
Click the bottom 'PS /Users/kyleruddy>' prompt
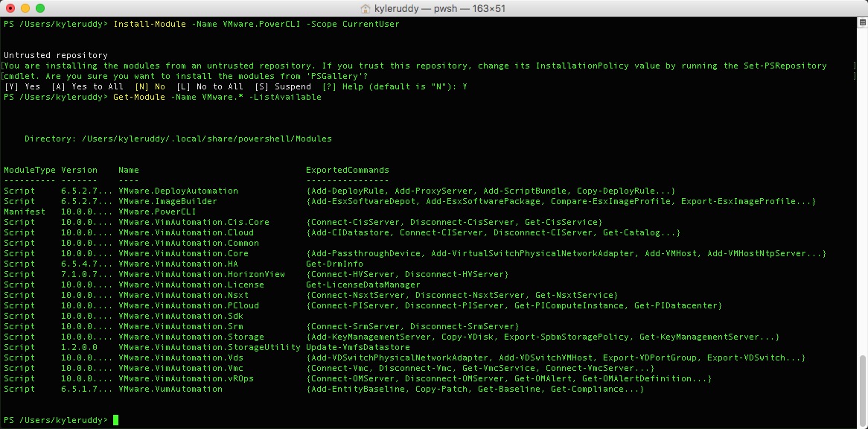click(x=55, y=420)
